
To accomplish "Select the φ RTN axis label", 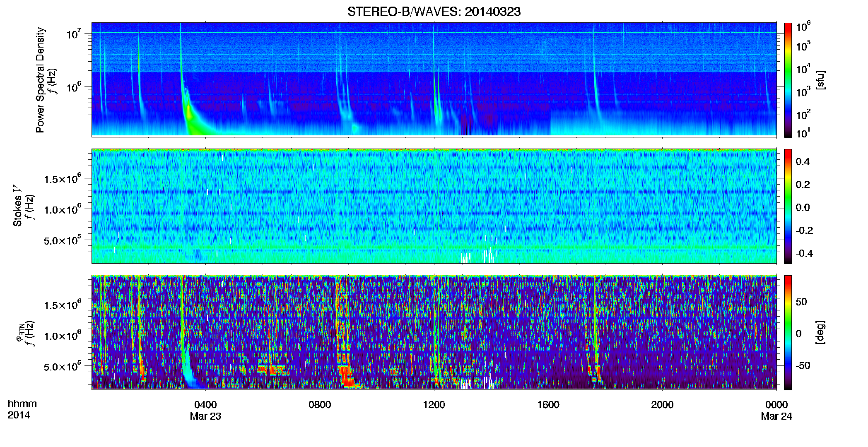I will point(20,332).
